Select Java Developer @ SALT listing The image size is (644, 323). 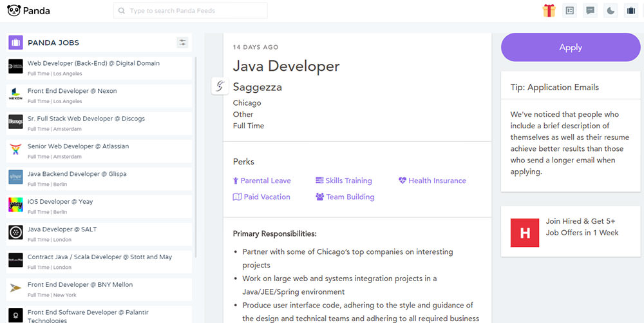(x=99, y=234)
